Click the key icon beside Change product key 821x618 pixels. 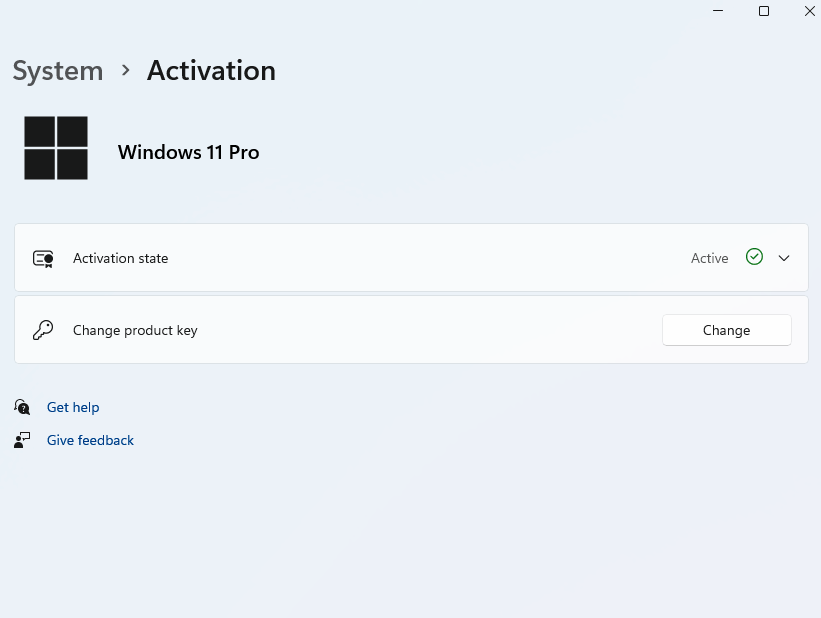click(42, 330)
